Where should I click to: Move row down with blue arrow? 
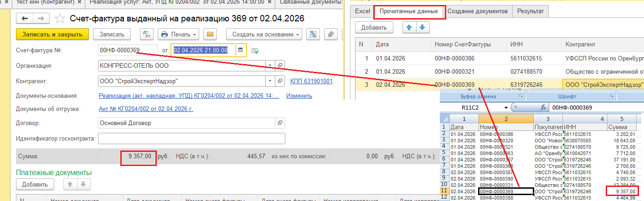coord(422,27)
